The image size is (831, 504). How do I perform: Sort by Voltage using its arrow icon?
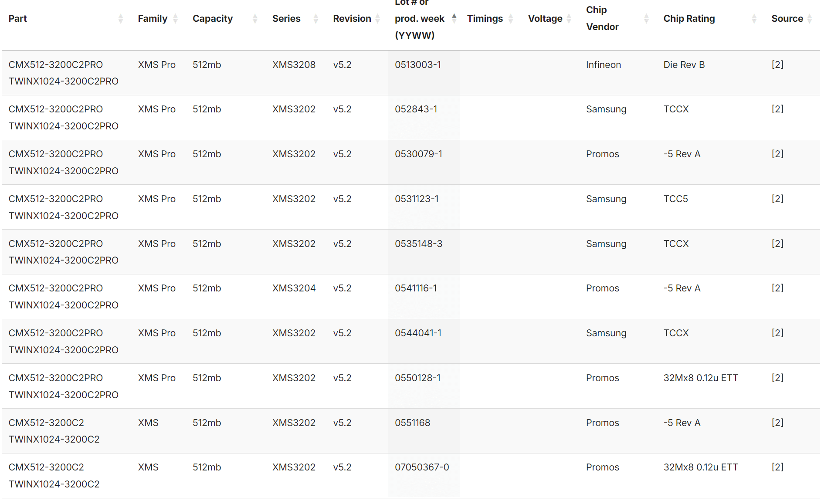click(x=569, y=19)
